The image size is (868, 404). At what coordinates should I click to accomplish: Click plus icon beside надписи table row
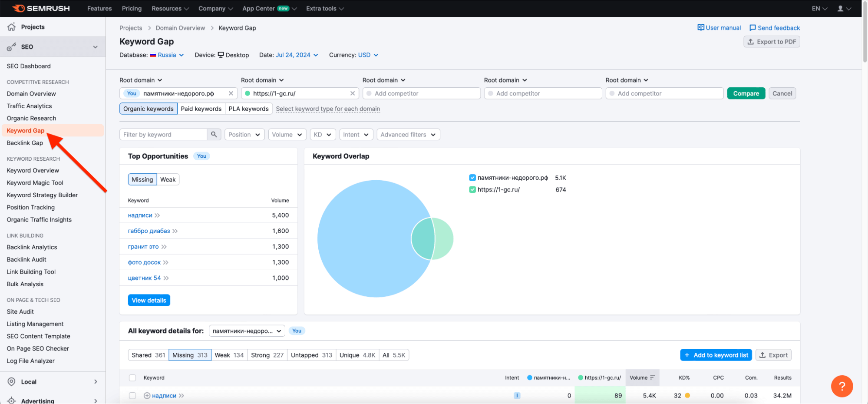(x=147, y=396)
